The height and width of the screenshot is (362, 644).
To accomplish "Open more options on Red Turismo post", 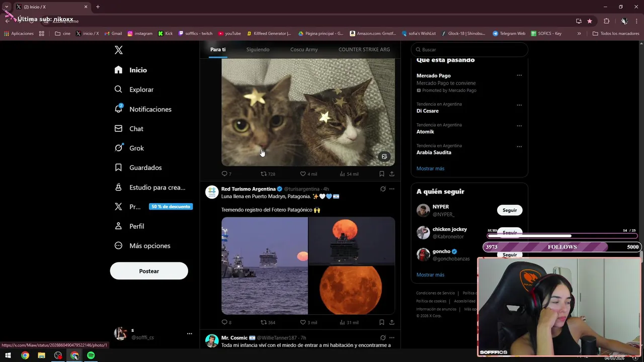I will pyautogui.click(x=392, y=189).
